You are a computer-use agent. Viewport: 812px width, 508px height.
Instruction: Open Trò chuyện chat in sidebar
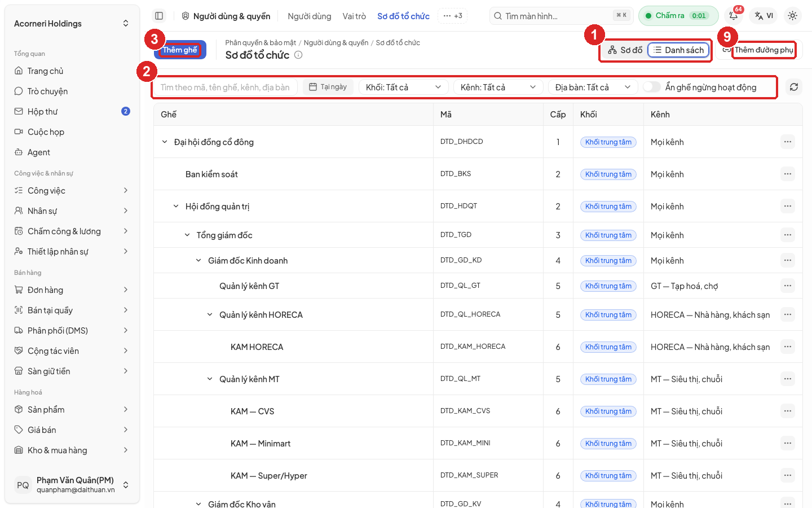coord(72,91)
